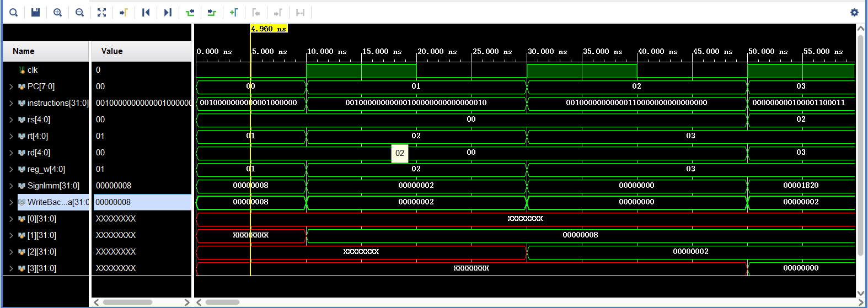Click waveform value 00001820 on SignImm
Viewport: 868px width, 308px height.
click(x=801, y=186)
